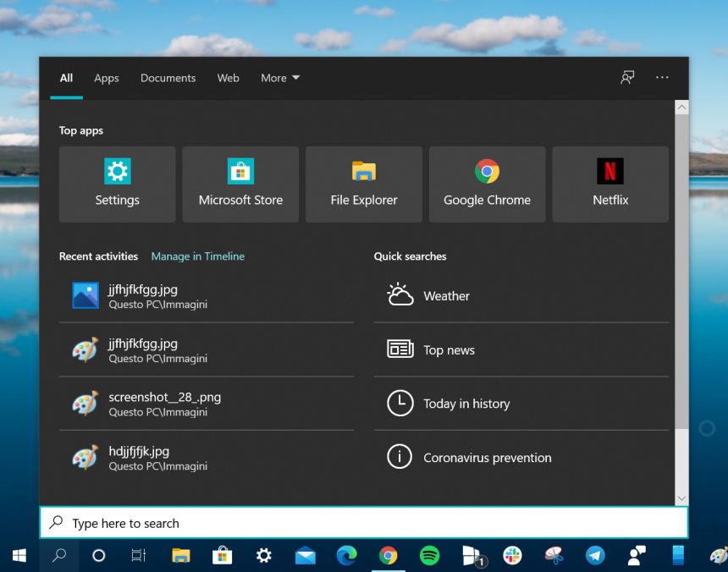Open jjfhjfkfgg.jpg with the Photos icon

point(207,296)
